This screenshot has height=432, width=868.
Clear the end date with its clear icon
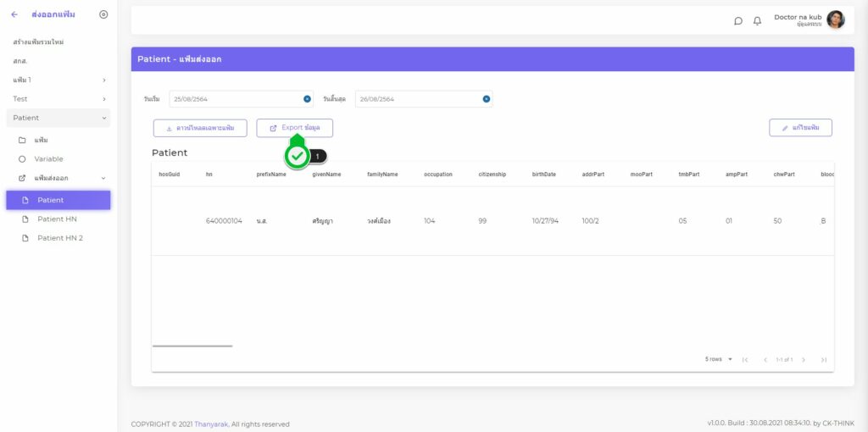487,99
